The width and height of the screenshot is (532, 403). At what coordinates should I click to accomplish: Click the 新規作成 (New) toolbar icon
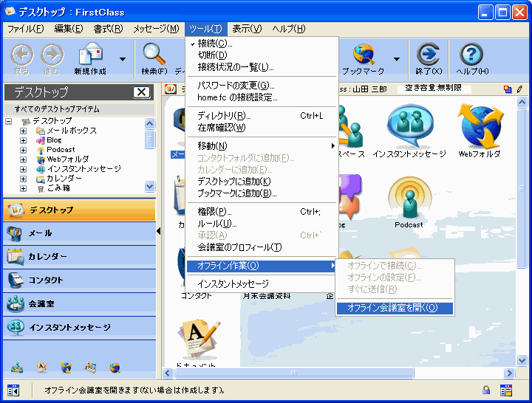[90, 55]
